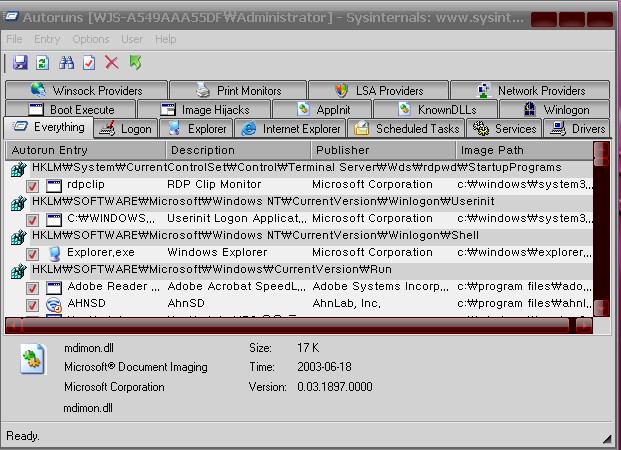The image size is (621, 450).
Task: Click registry icon beside Terminal Server StartupPrograms key
Action: [18, 169]
